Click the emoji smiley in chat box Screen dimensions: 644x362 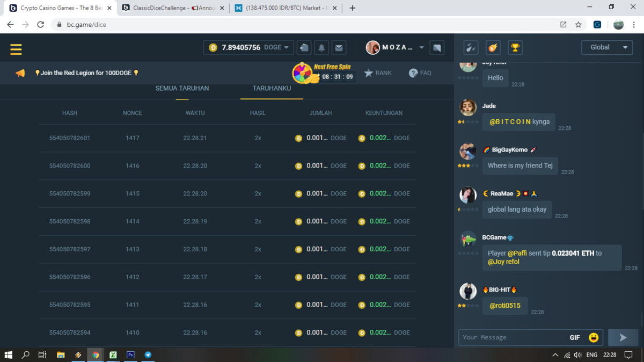pos(593,337)
